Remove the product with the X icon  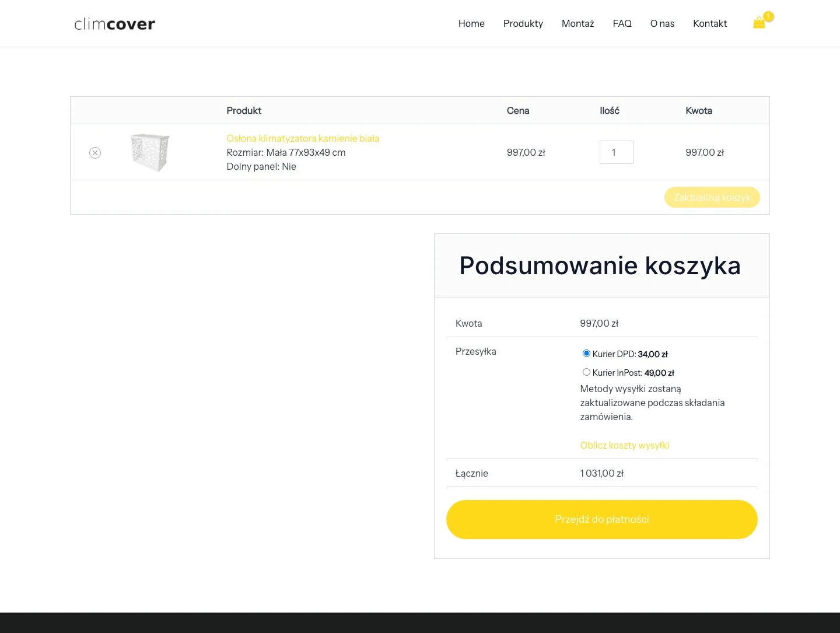tap(95, 153)
